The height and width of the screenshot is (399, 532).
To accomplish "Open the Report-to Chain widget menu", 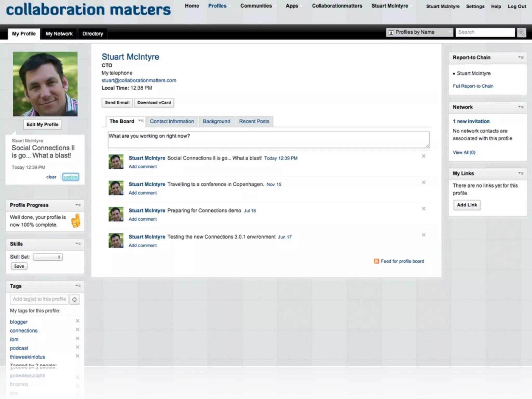I will [x=521, y=57].
